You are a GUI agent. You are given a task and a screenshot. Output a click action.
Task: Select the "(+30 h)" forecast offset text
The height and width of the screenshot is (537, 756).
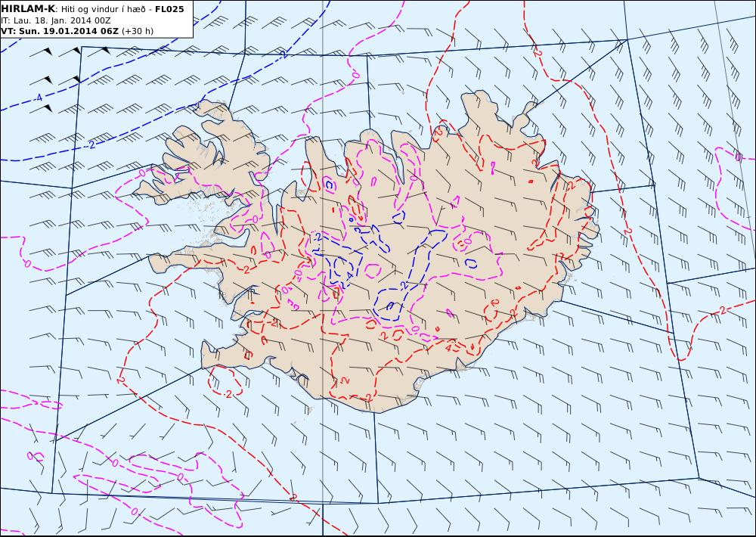138,31
